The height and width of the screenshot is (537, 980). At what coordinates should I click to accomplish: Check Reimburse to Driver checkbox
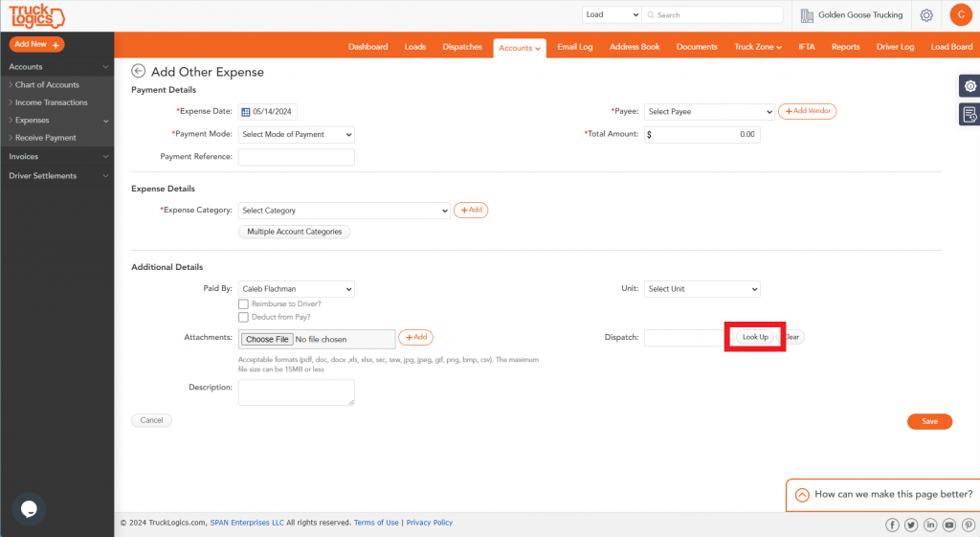[243, 303]
